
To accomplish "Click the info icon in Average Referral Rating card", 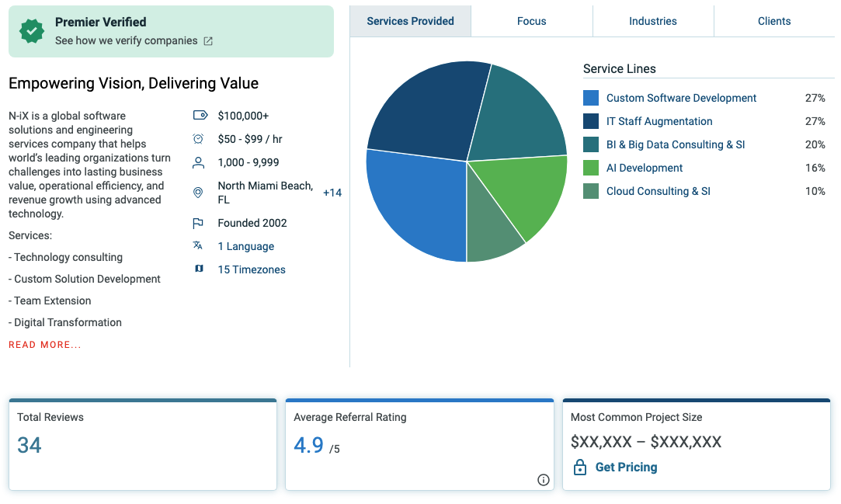I will tap(544, 480).
